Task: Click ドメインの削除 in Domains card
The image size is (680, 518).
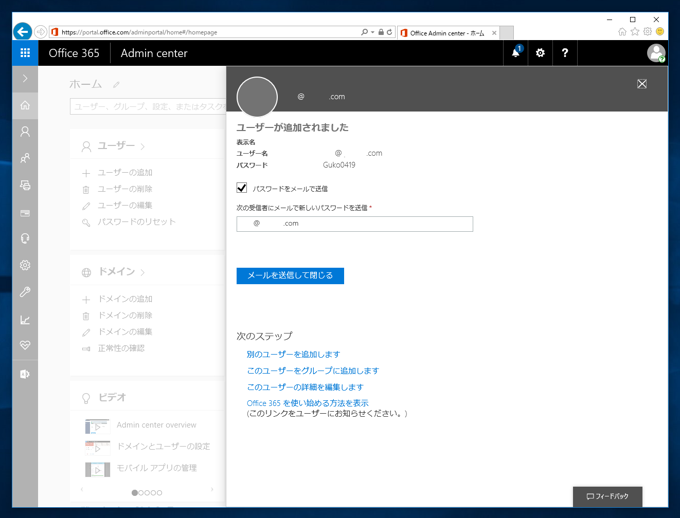Action: [125, 315]
